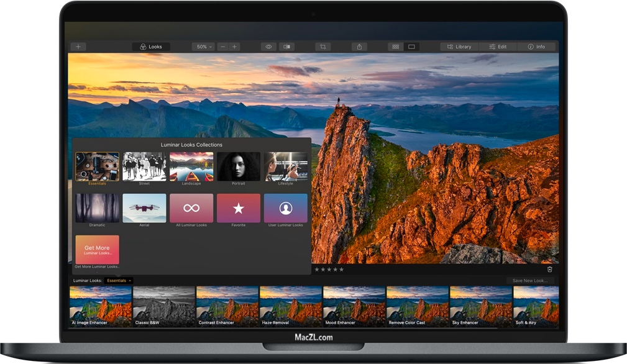Screen dimensions: 627x364
Task: Switch to the Library tab
Action: point(459,47)
